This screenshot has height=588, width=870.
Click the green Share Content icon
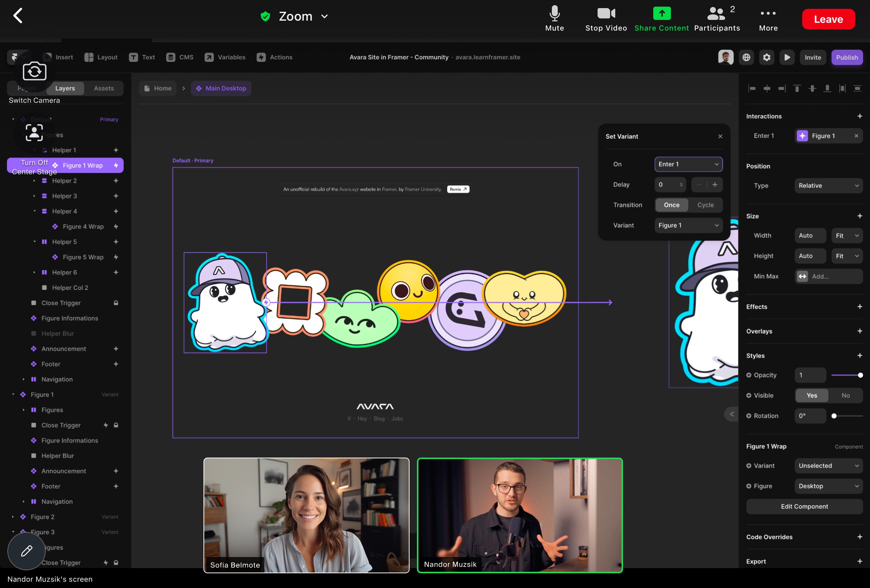tap(661, 14)
